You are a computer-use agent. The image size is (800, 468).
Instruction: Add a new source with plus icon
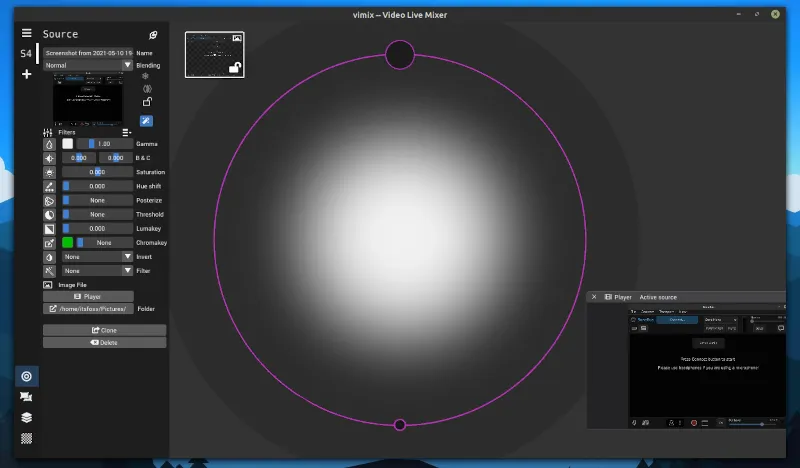click(27, 75)
